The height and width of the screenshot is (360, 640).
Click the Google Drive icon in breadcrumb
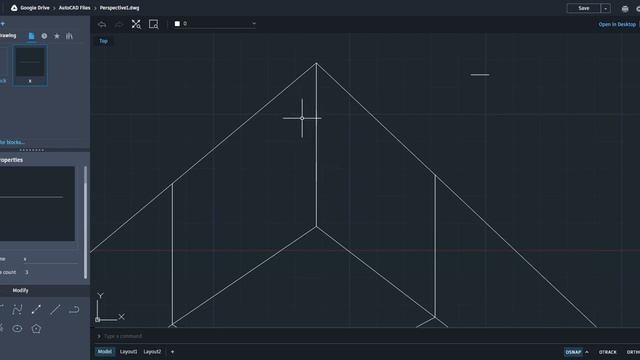tap(14, 8)
